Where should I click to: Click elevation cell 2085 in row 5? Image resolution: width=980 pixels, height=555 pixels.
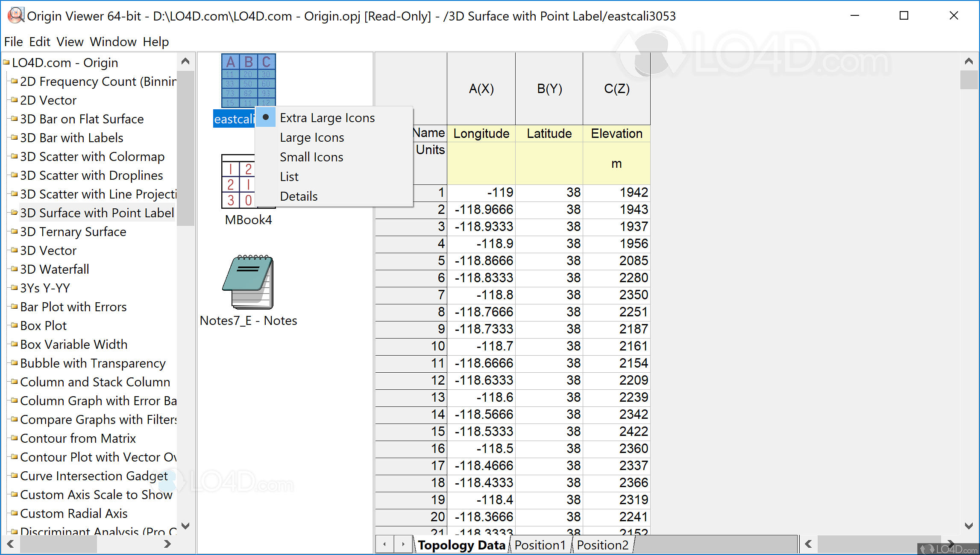click(616, 261)
